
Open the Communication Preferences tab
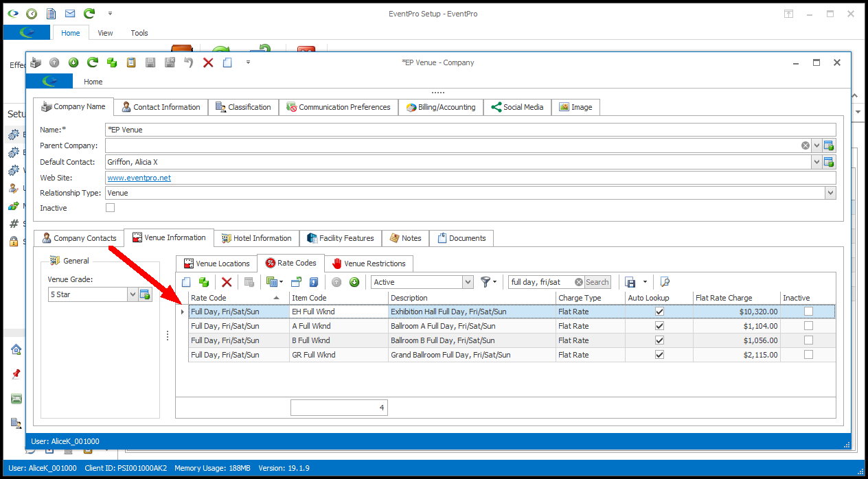click(339, 107)
